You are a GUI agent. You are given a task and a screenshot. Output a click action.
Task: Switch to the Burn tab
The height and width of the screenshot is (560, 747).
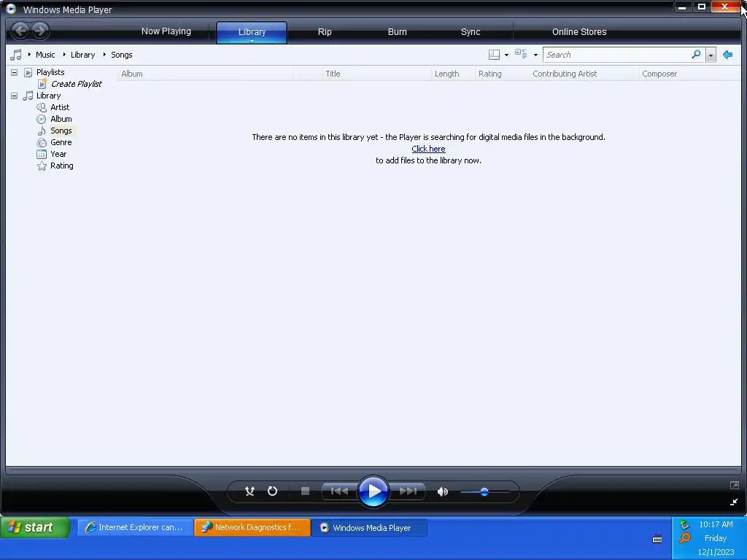pyautogui.click(x=398, y=32)
